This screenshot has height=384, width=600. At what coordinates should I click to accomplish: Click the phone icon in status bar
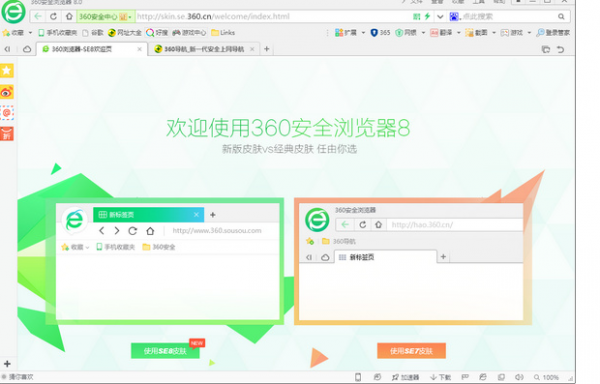tap(358, 377)
